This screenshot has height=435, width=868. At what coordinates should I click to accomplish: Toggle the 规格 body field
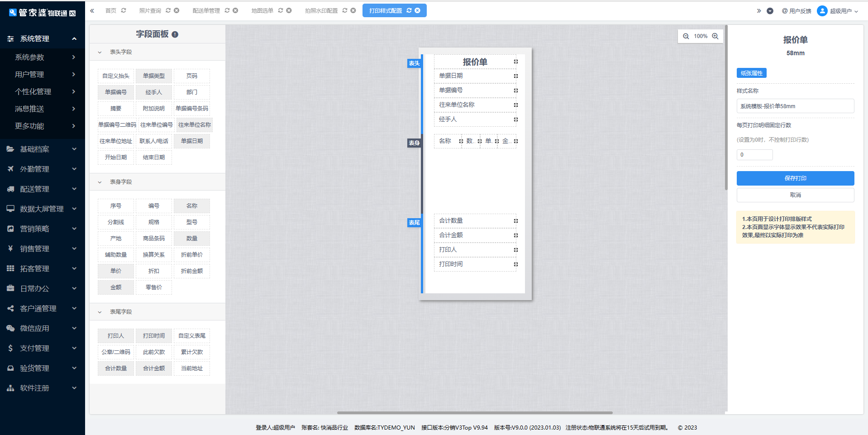tap(154, 222)
